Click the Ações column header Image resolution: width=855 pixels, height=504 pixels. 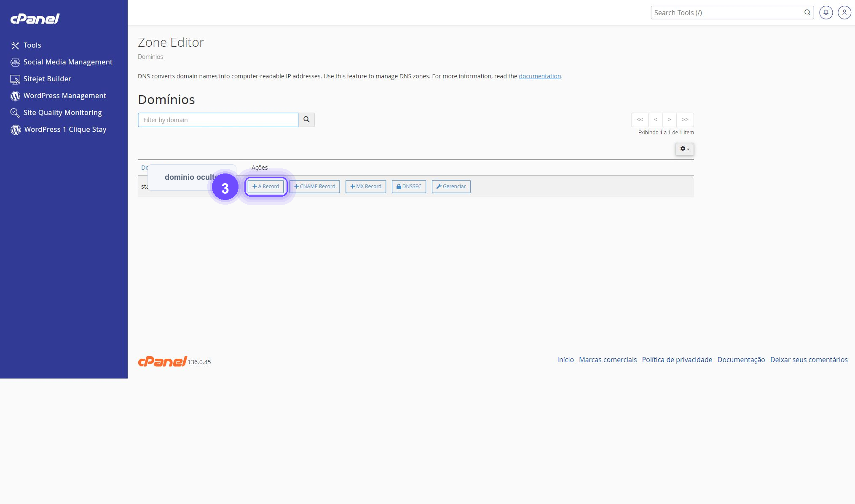(260, 168)
